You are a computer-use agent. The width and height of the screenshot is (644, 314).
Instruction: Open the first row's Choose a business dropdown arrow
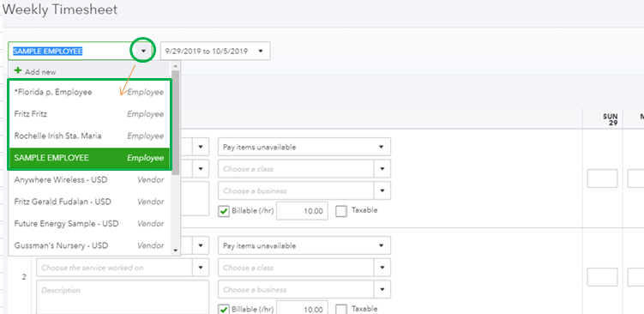point(382,190)
